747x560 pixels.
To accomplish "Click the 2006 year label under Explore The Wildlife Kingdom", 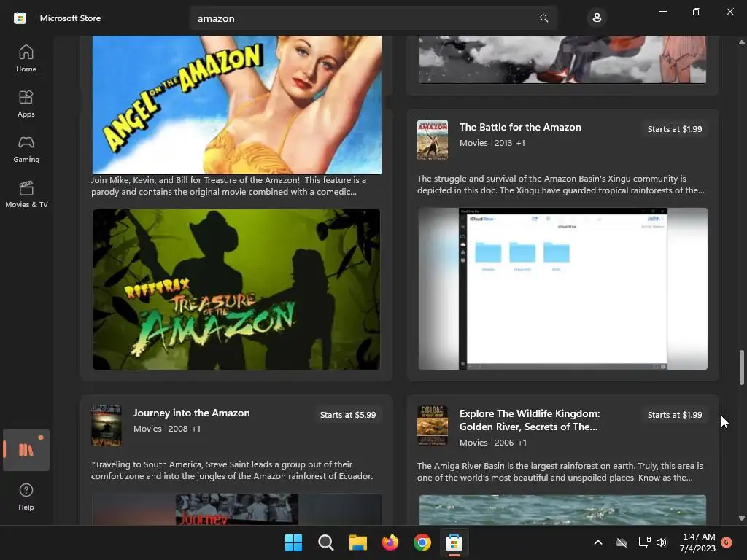I will point(503,443).
